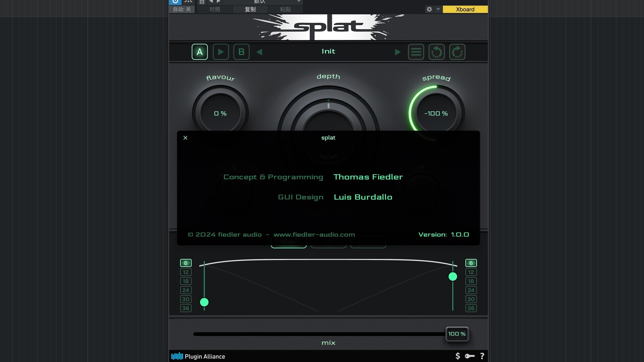Click the Plugin Alliance logo
The width and height of the screenshot is (644, 362).
[198, 356]
